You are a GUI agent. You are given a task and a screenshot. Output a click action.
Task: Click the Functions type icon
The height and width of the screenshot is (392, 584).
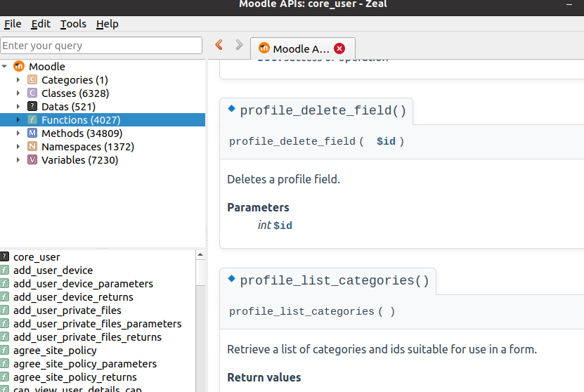click(32, 120)
